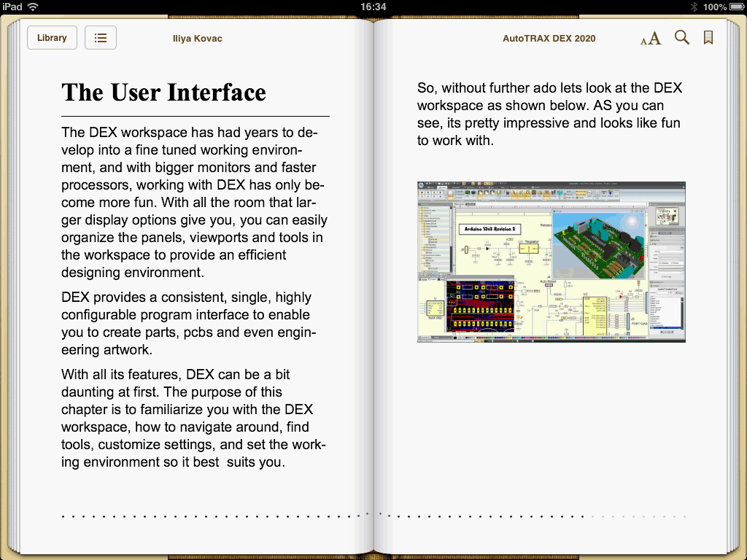Tap "The User Interface" chapter heading
This screenshot has height=560, width=747.
pyautogui.click(x=164, y=93)
